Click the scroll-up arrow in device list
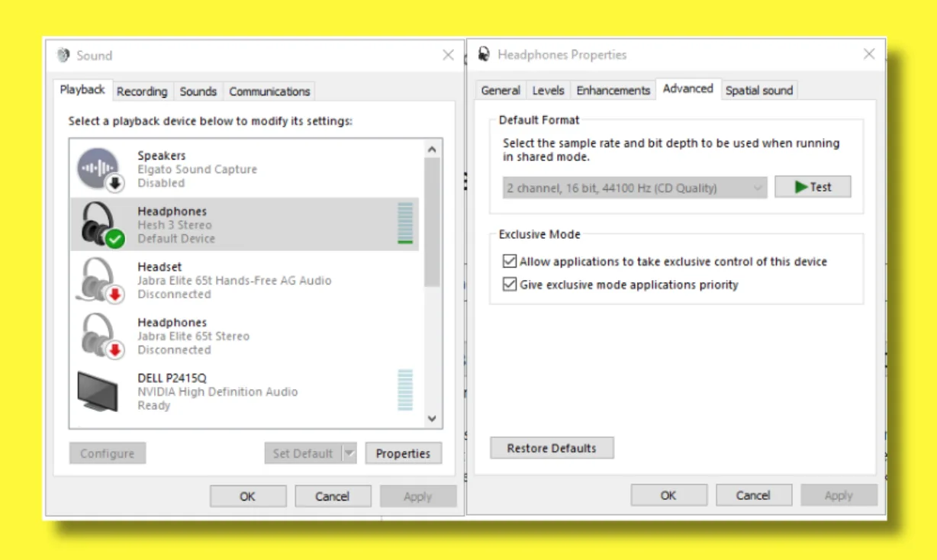 pos(432,149)
